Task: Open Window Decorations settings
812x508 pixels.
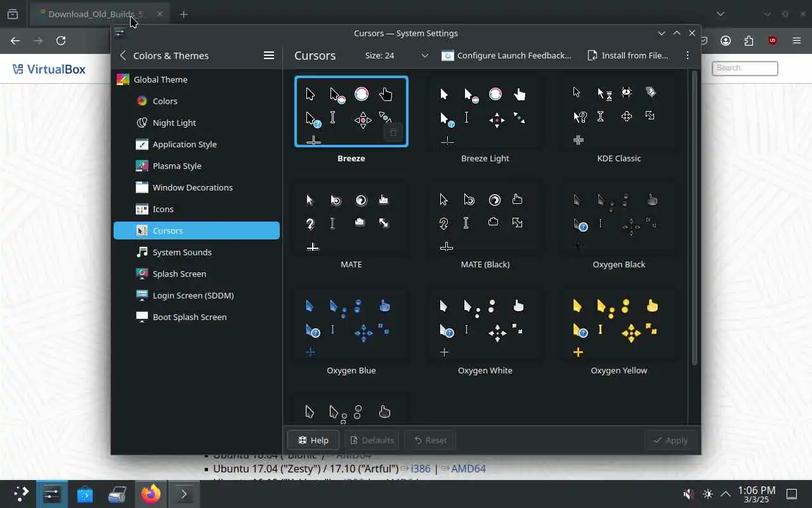Action: pos(197,187)
